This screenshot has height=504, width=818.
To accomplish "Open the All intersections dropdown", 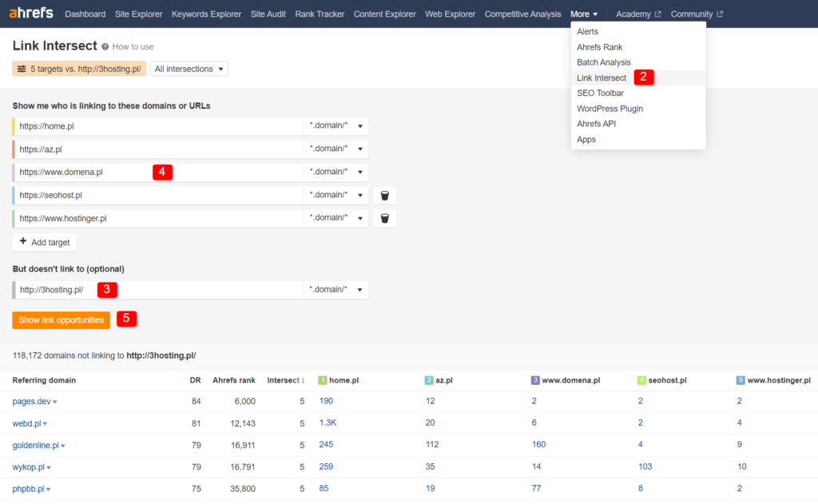I will [189, 69].
